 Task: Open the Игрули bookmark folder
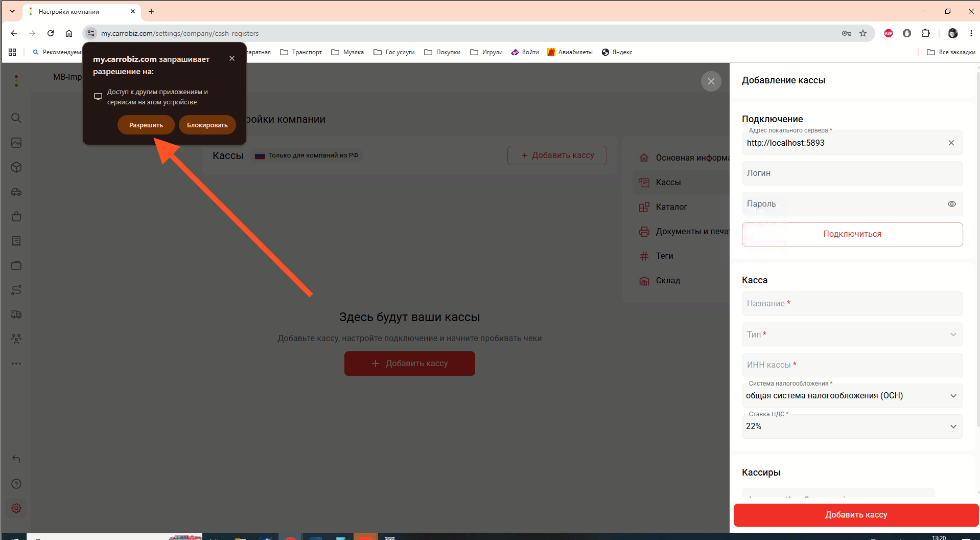(x=486, y=52)
